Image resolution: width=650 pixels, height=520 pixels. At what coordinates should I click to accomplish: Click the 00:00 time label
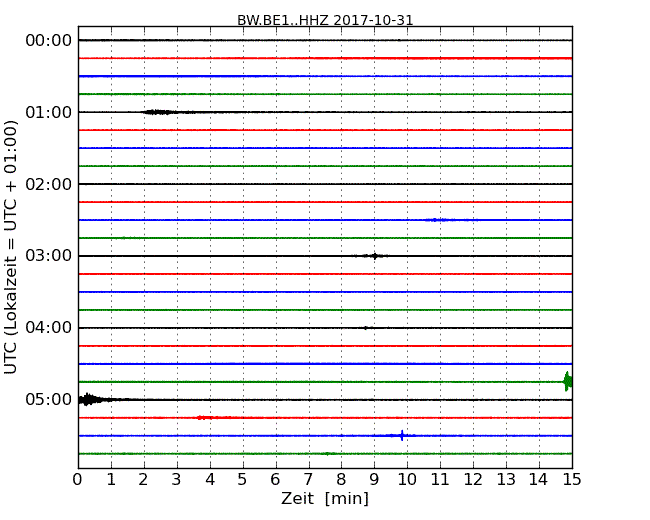coord(49,41)
